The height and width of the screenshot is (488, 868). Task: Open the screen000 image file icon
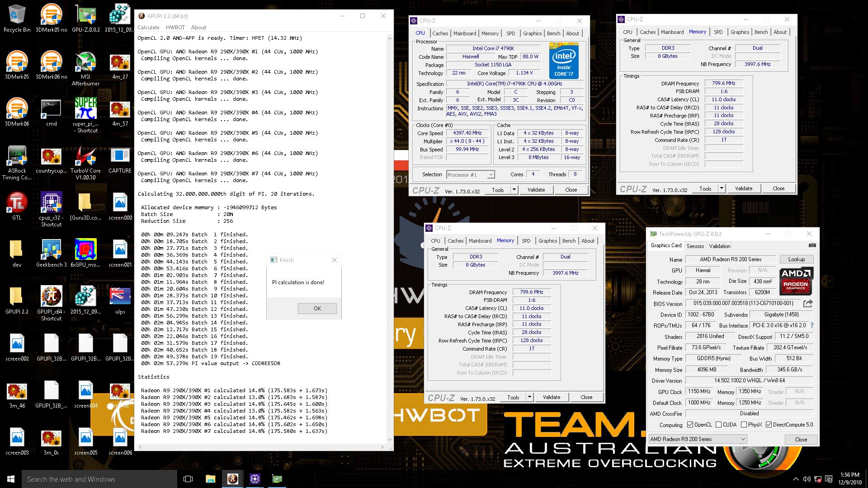point(120,207)
